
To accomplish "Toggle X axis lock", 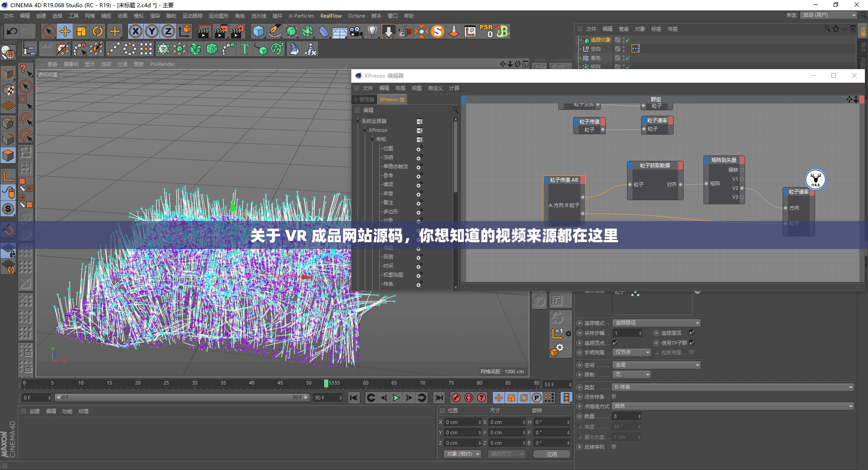I will tap(135, 31).
